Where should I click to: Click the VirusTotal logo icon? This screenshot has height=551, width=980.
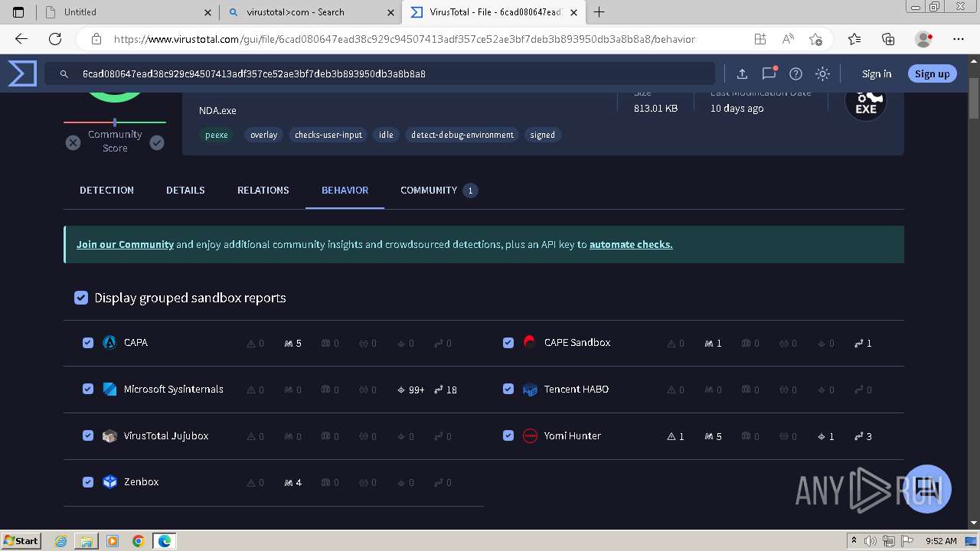click(22, 73)
